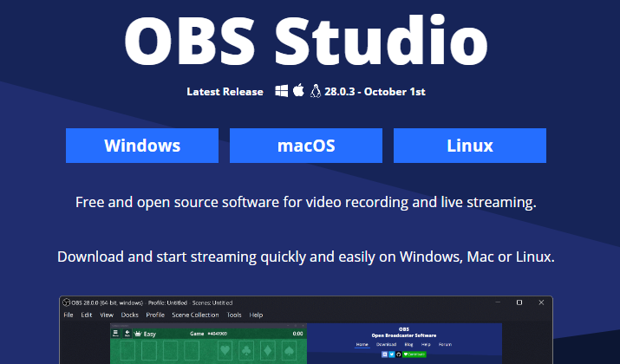Click the "28.0.3 - October 1st" version text
The image size is (620, 364).
point(375,92)
